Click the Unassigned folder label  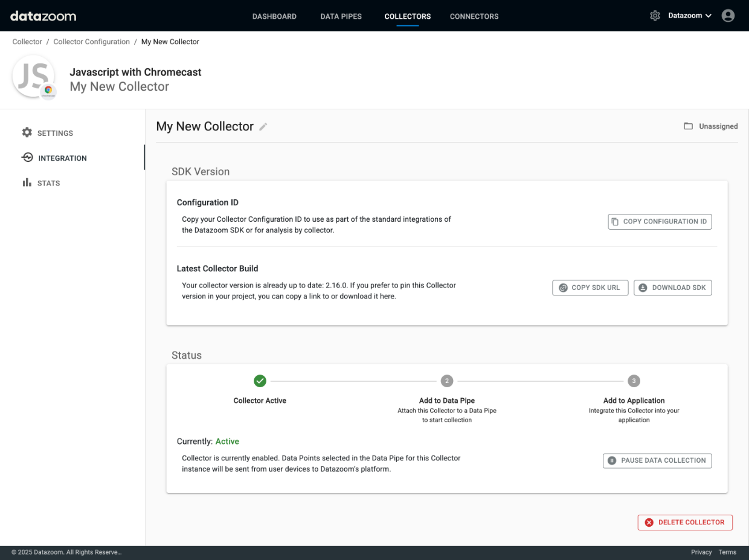718,126
